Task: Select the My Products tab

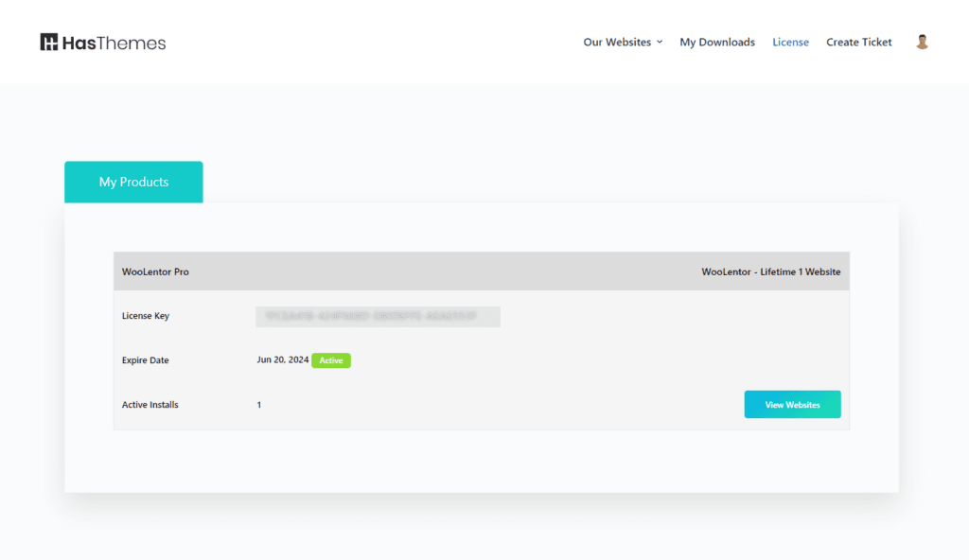Action: 133,182
